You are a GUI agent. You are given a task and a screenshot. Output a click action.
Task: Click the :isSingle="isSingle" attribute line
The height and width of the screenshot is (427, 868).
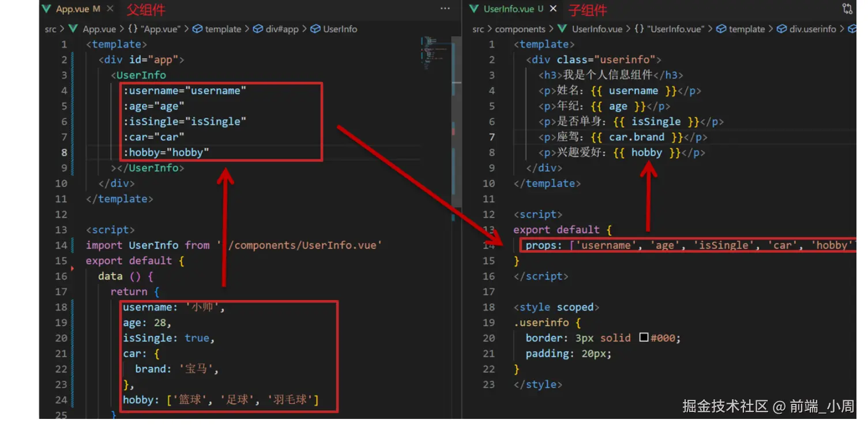point(185,122)
